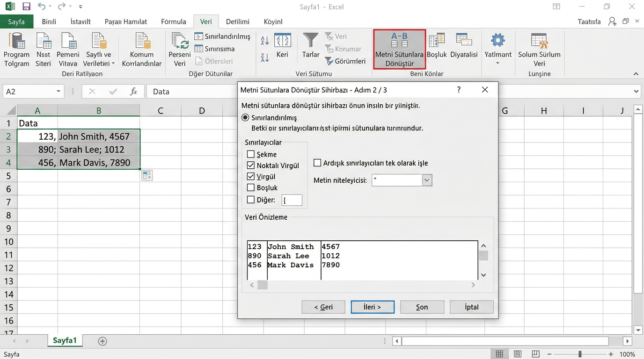The height and width of the screenshot is (359, 644).
Task: Uncheck the Noktalı Virgül checkbox
Action: coord(251,165)
